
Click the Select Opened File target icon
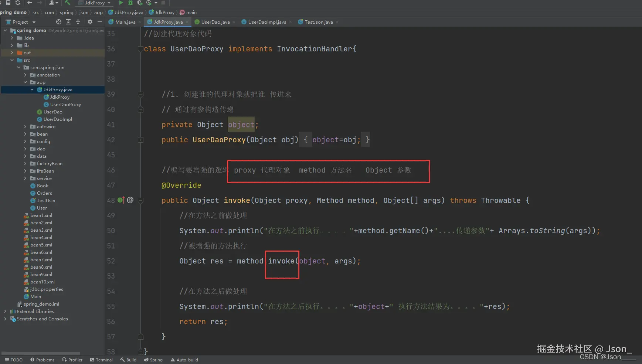click(x=59, y=22)
